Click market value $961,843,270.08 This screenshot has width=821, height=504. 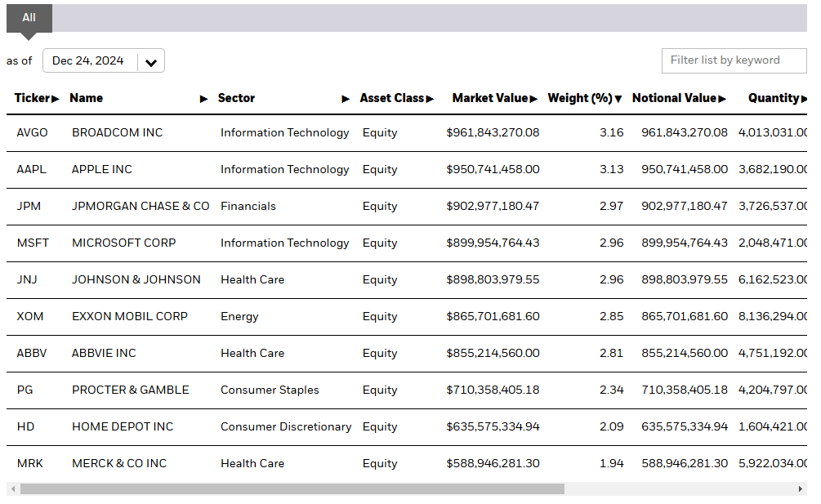[x=493, y=133]
